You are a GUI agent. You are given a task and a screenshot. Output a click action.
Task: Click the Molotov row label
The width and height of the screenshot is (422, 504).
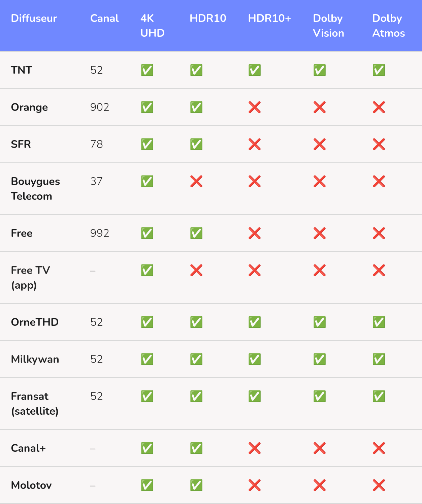[x=31, y=485]
